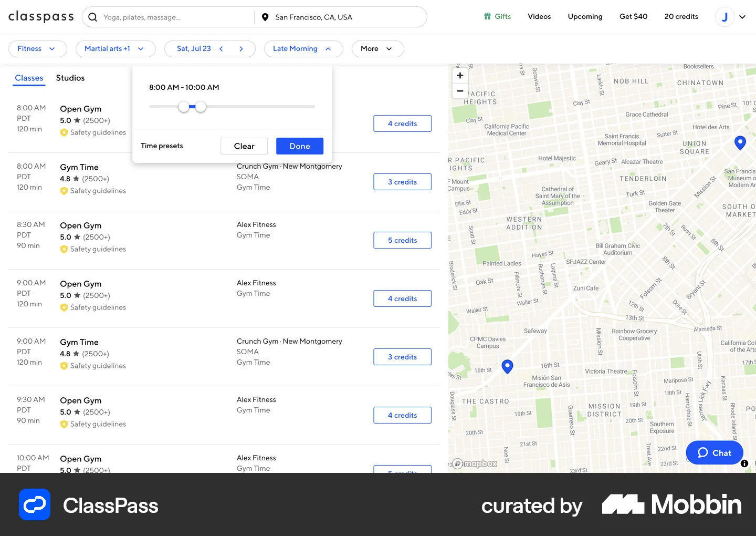
Task: Click the search magnifier icon
Action: tap(93, 17)
